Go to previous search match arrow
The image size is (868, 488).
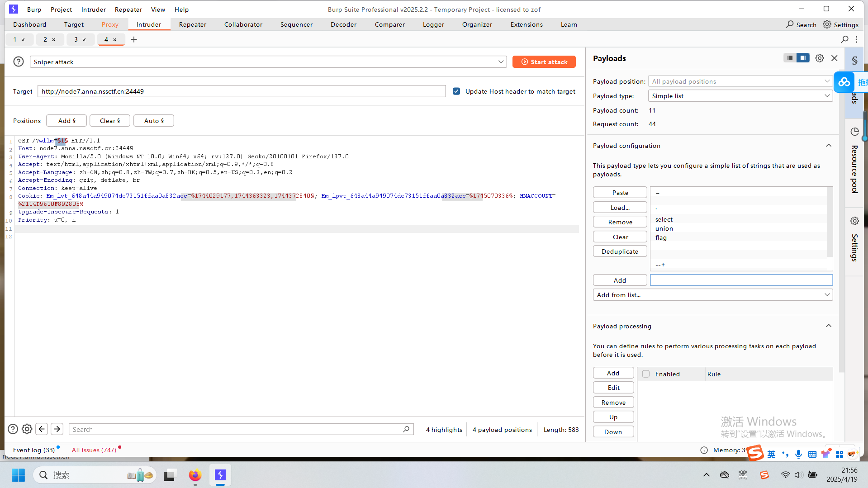(x=42, y=429)
